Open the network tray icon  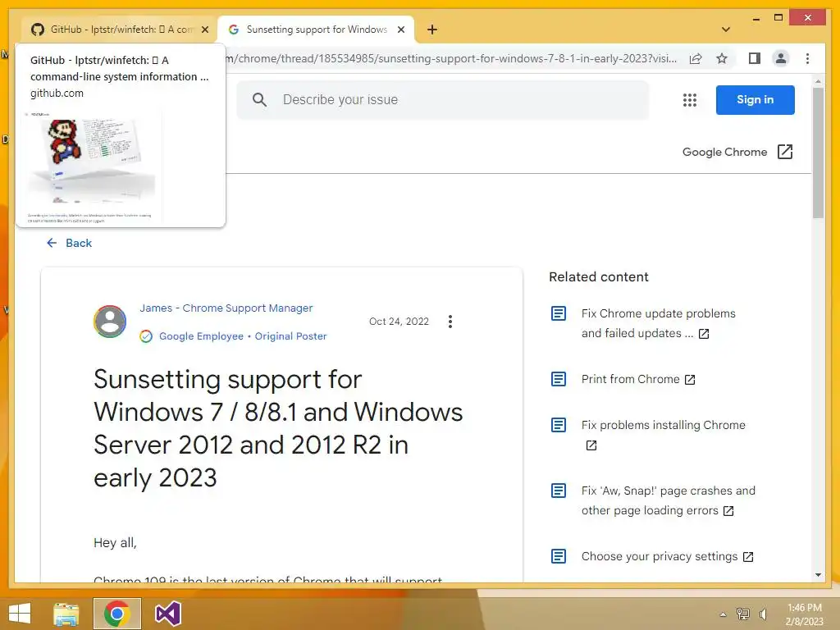(x=742, y=614)
